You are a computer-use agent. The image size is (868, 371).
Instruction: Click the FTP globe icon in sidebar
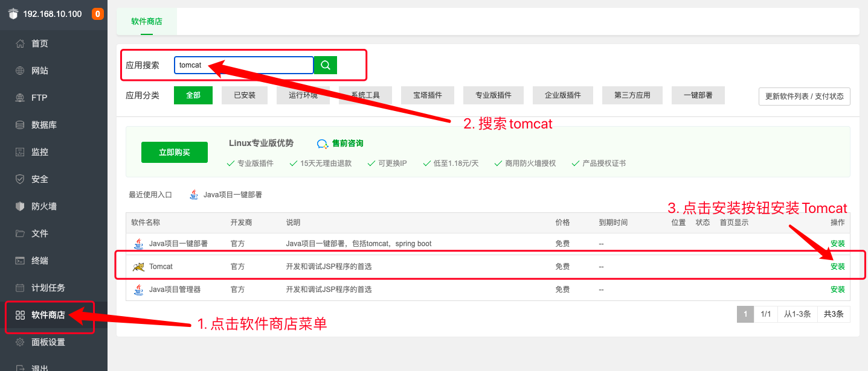tap(20, 98)
